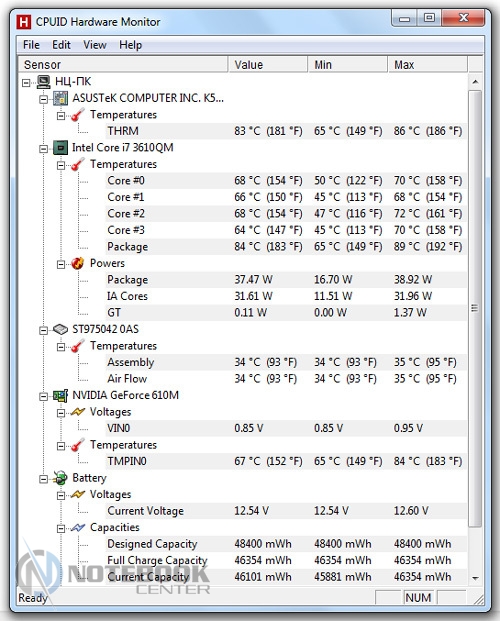Screen dimensions: 500x621
Task: Click the CPUID Hardware Monitor title icon
Action: coord(24,22)
